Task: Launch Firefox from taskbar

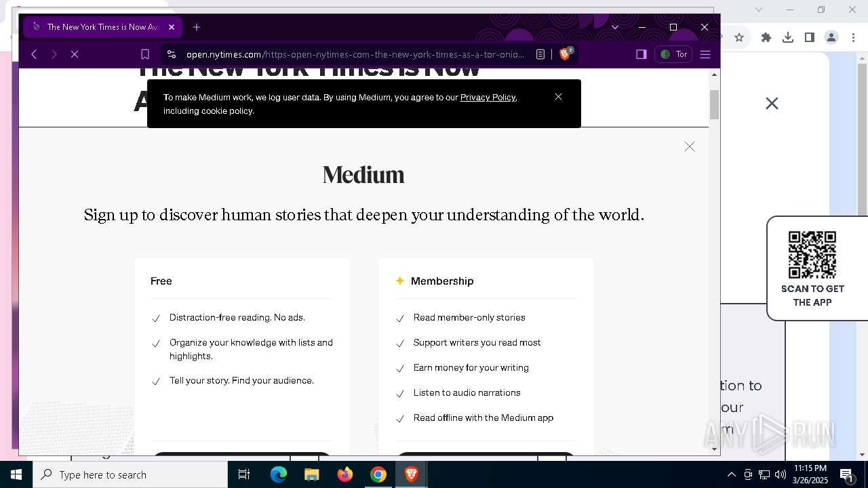Action: [x=345, y=474]
